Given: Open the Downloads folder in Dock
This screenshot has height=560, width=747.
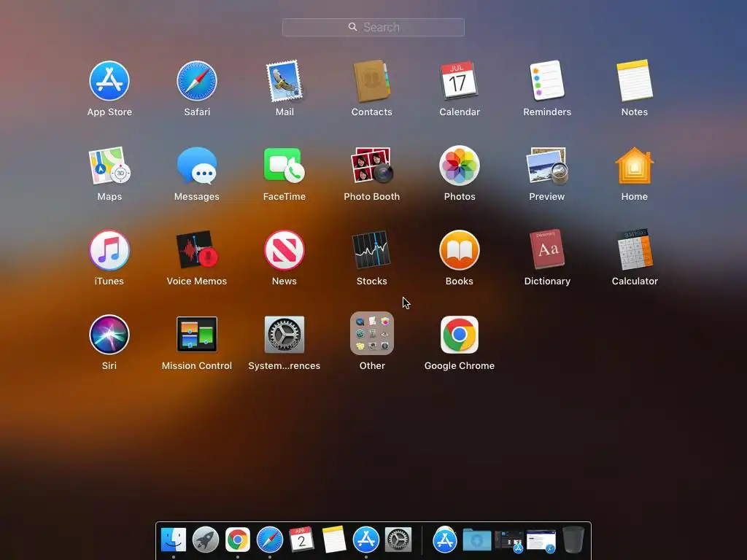Looking at the screenshot, I should (477, 540).
